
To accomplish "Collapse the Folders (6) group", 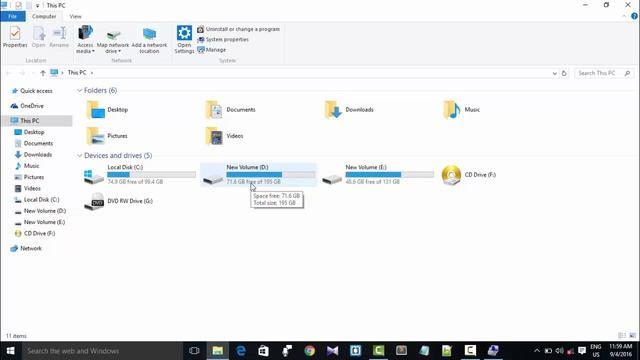I will coord(80,90).
